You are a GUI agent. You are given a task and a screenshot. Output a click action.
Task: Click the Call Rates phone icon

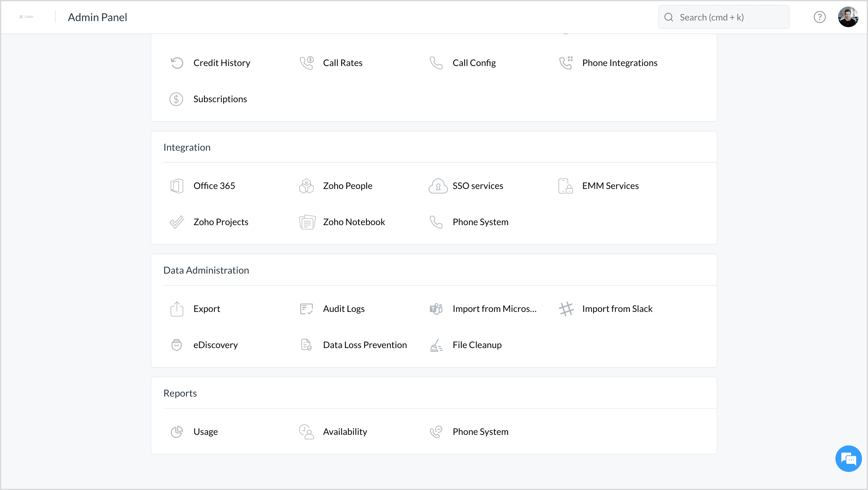(x=306, y=63)
